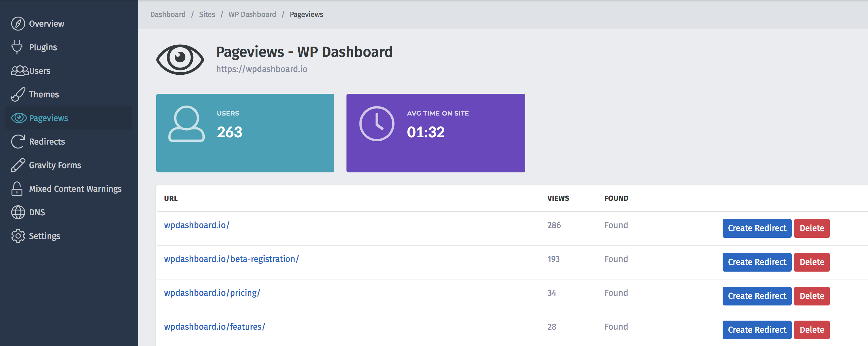
Task: Click the Mixed Content Warnings lock icon
Action: [17, 188]
